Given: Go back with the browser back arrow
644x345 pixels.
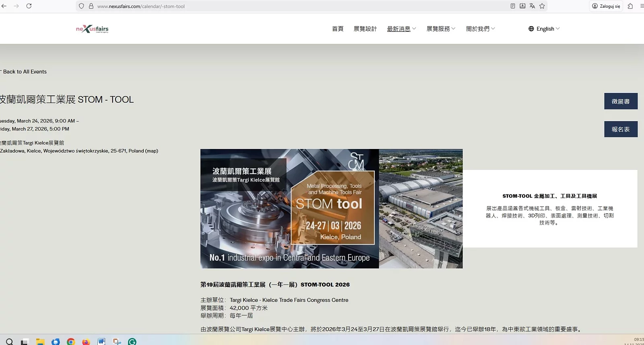Looking at the screenshot, I should pos(4,6).
